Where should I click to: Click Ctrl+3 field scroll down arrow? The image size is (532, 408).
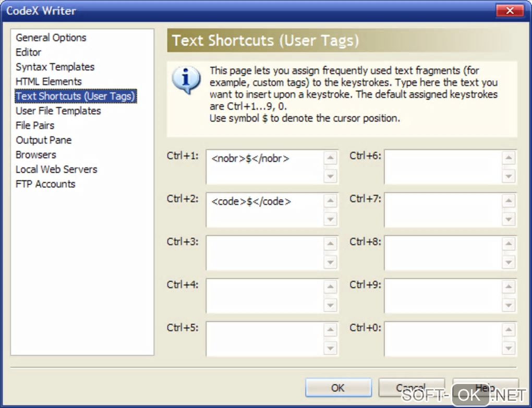tap(331, 262)
